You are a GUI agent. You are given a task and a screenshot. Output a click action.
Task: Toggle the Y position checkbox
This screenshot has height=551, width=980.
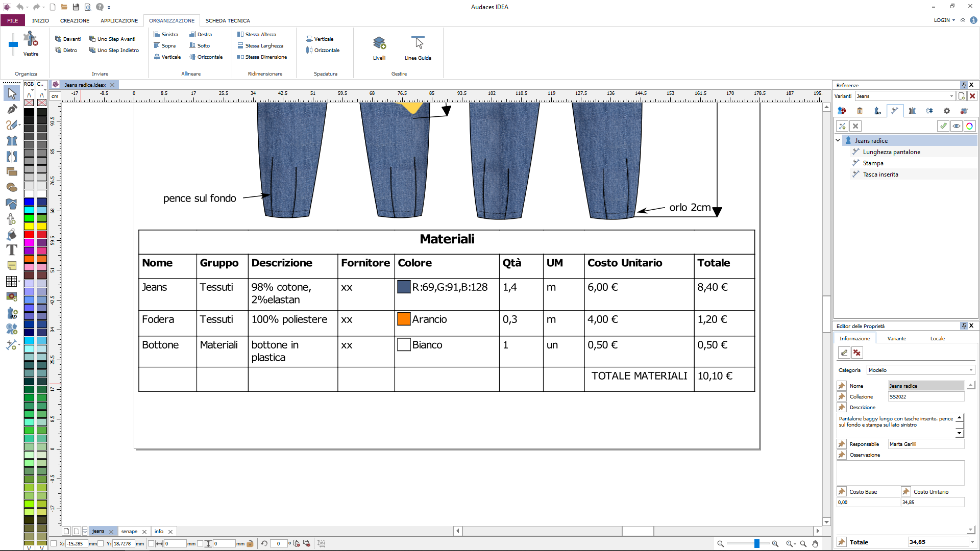coord(101,544)
